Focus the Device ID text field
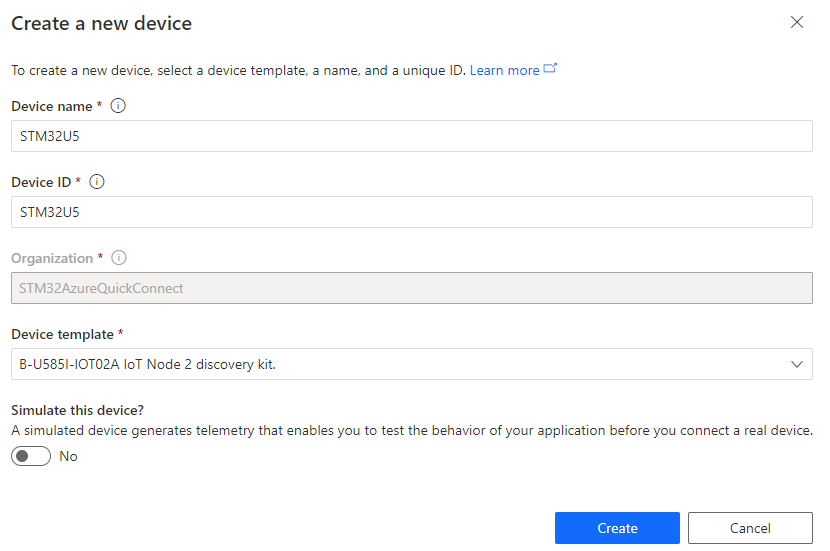 pos(412,212)
